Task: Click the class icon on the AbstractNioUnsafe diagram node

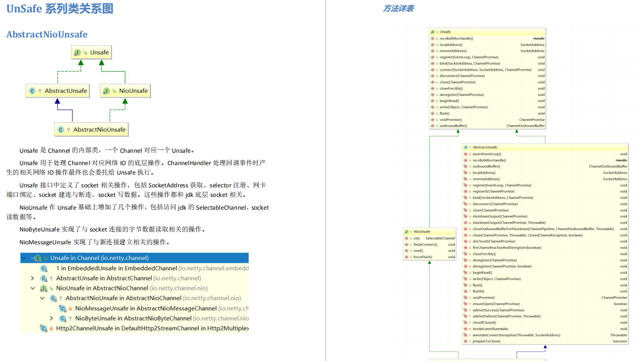Action: 61,130
